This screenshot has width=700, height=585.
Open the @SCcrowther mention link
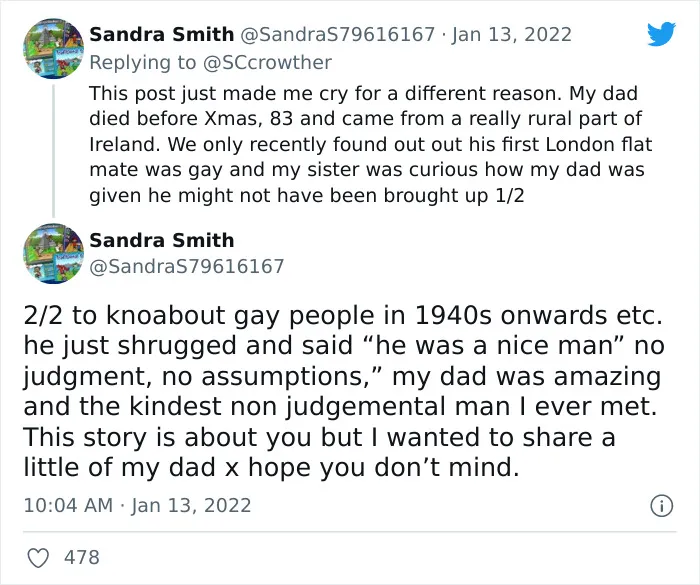(x=267, y=63)
